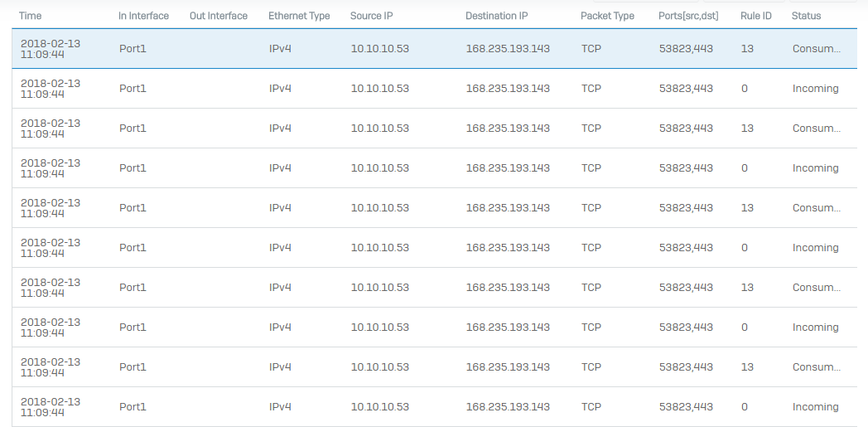
Task: Click the destination IP in the fourth row
Action: tap(507, 168)
